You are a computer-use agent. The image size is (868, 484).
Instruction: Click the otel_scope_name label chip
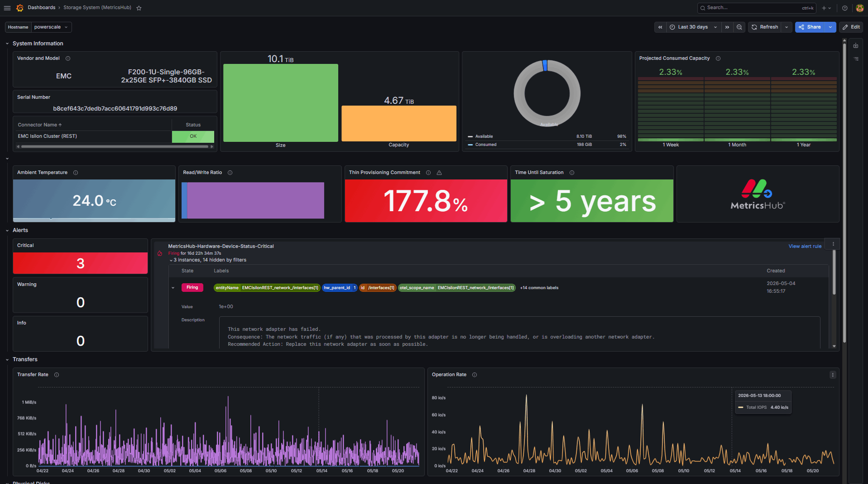click(456, 288)
